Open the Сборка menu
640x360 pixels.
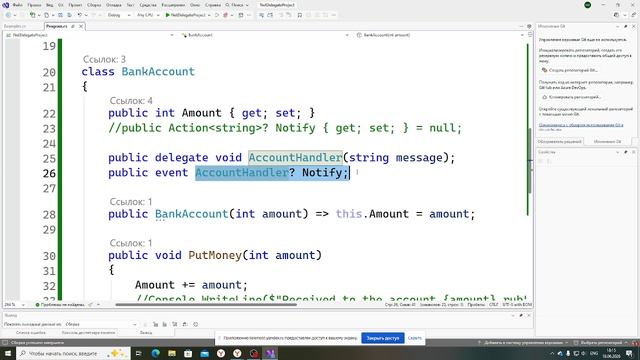click(x=94, y=5)
